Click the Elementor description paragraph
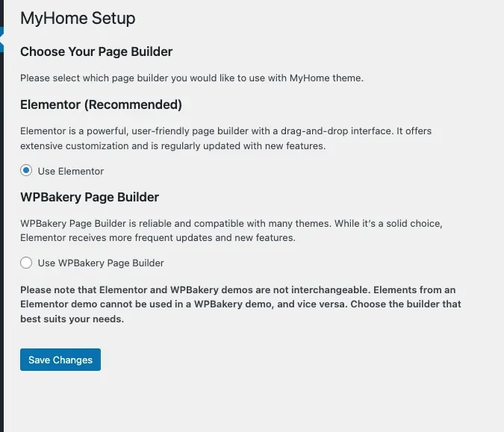The height and width of the screenshot is (432, 504). 226,139
